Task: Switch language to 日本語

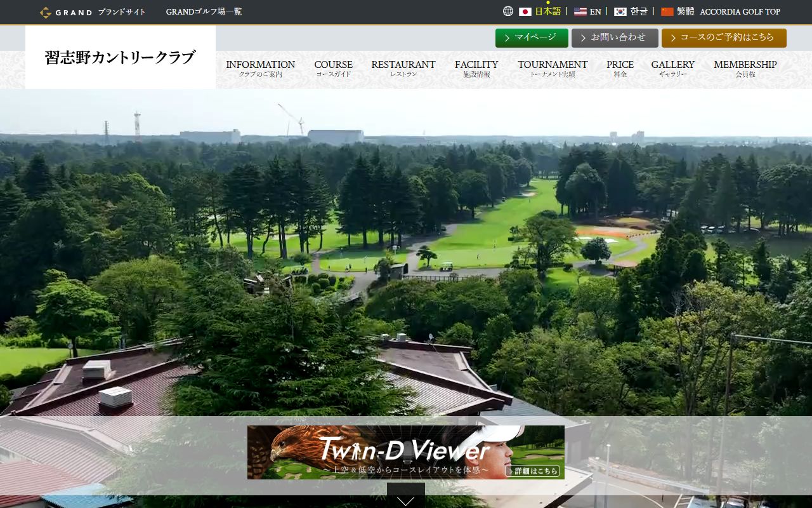Action: 548,11
